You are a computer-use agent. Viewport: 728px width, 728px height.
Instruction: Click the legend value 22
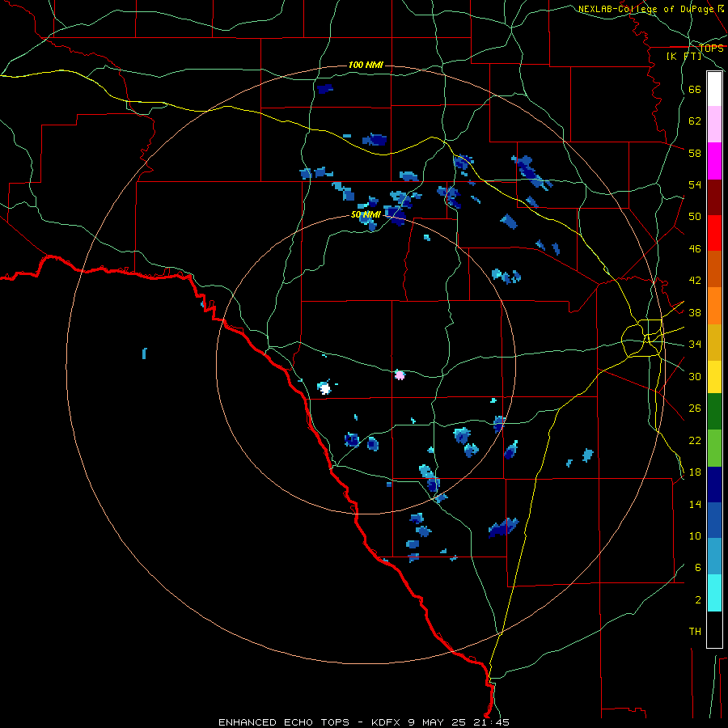pos(695,440)
